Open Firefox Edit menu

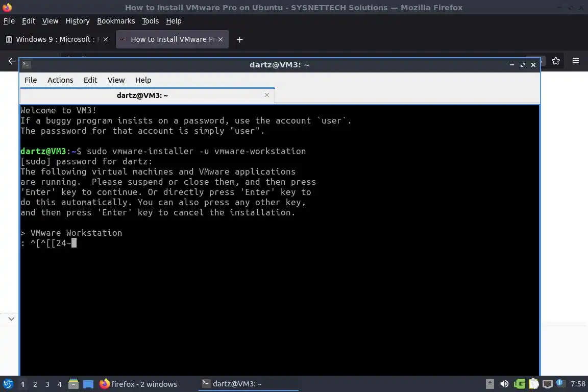coord(29,21)
